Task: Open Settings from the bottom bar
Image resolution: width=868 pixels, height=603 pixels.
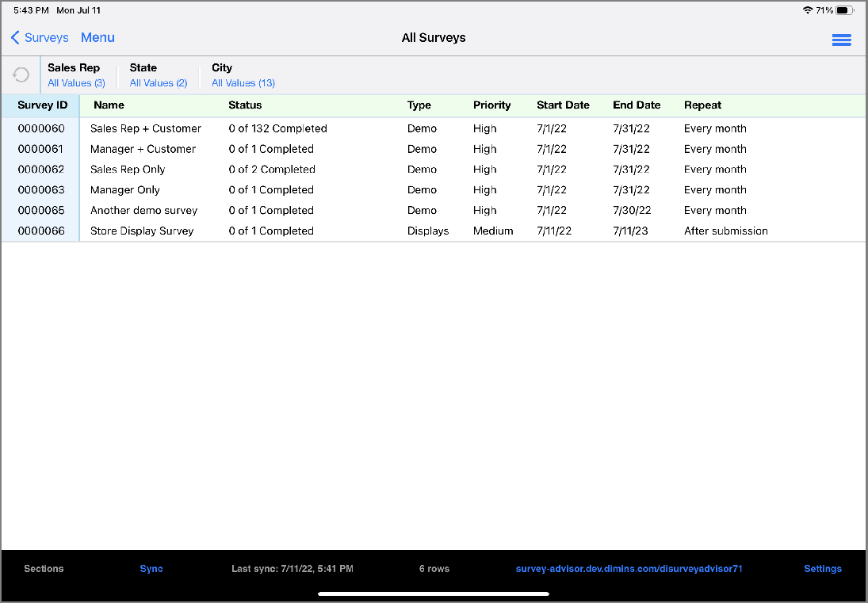Action: (822, 569)
